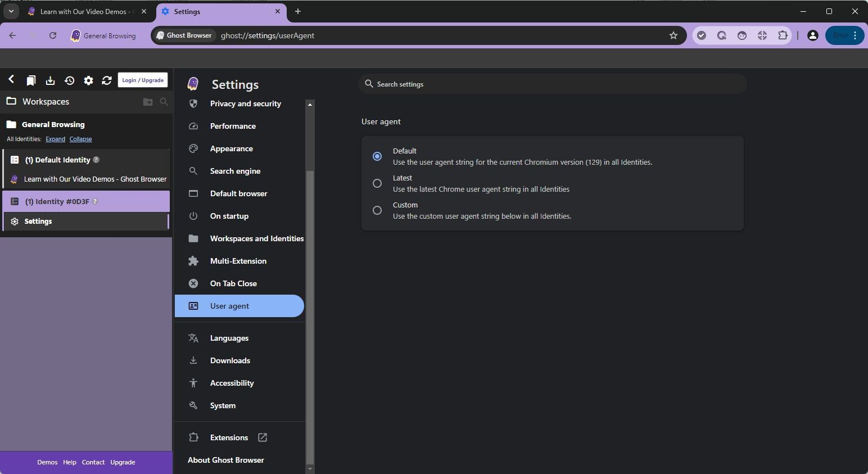868x474 pixels.
Task: Open the Multi-Extension settings section
Action: click(x=239, y=261)
